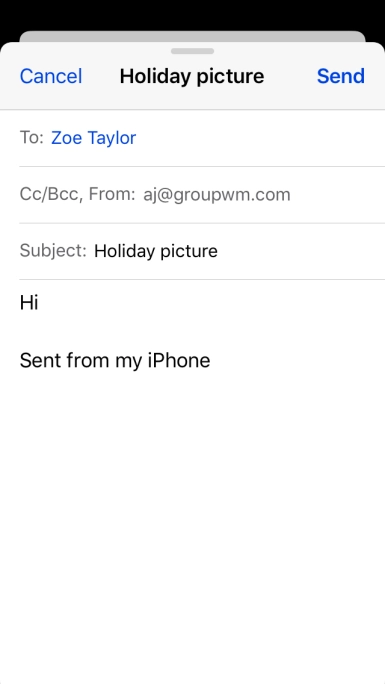Tap empty message body below the signature
385x684 pixels.
tap(192, 523)
